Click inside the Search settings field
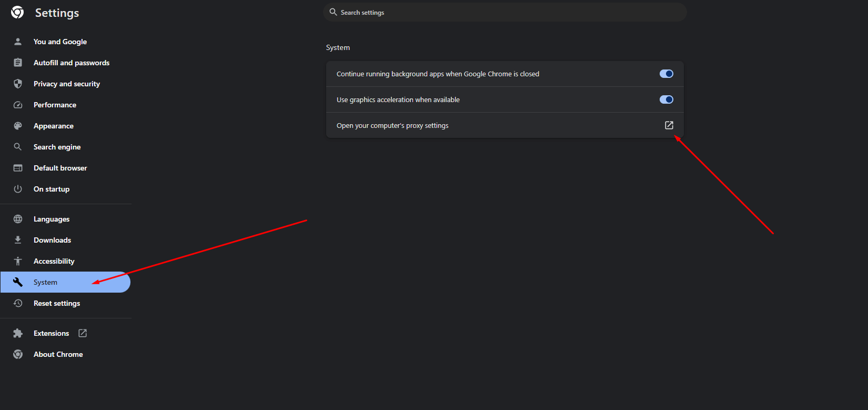The height and width of the screenshot is (410, 868). (x=505, y=12)
